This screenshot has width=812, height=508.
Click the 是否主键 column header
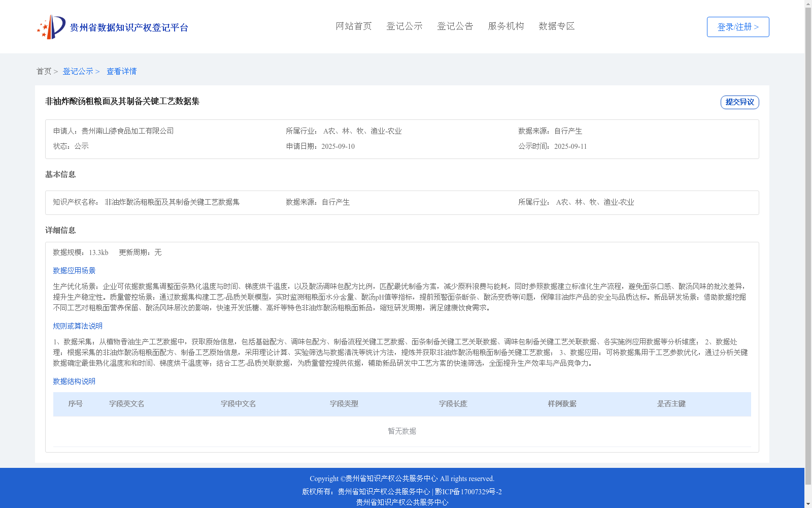[x=671, y=404]
